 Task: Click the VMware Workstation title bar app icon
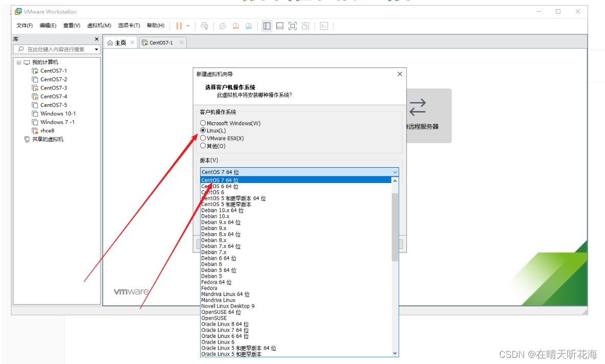click(x=18, y=12)
